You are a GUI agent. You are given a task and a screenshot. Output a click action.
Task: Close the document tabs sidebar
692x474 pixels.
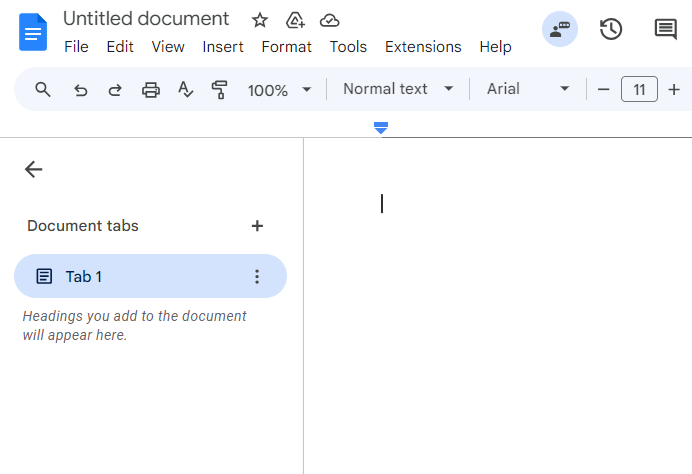[x=34, y=169]
